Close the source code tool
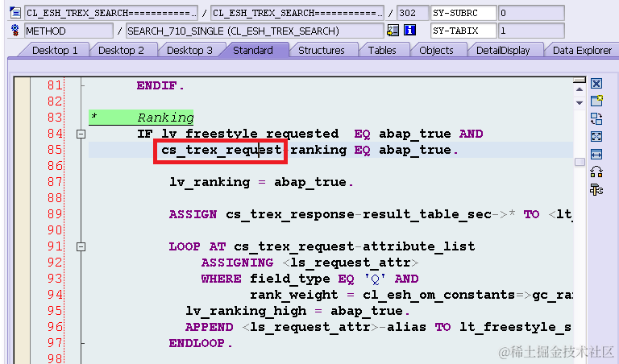Viewport: 619px width, 364px height. [x=596, y=84]
